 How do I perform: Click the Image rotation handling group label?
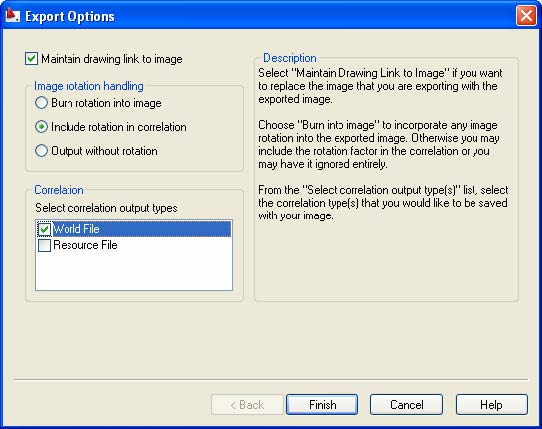point(88,86)
